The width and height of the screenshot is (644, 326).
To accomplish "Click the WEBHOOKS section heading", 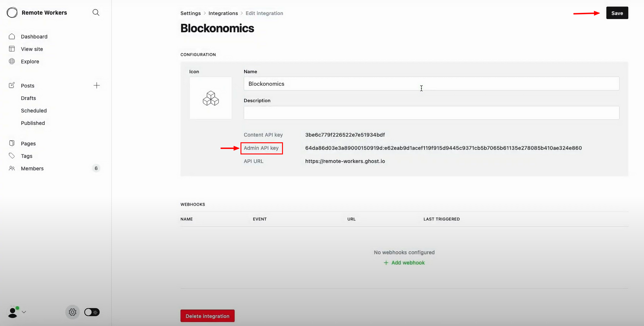I will (x=193, y=204).
